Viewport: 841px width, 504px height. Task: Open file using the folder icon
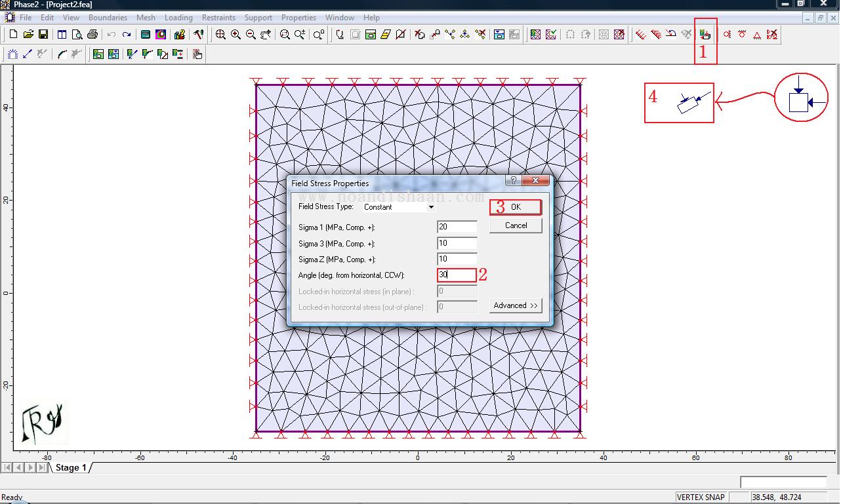coord(28,34)
